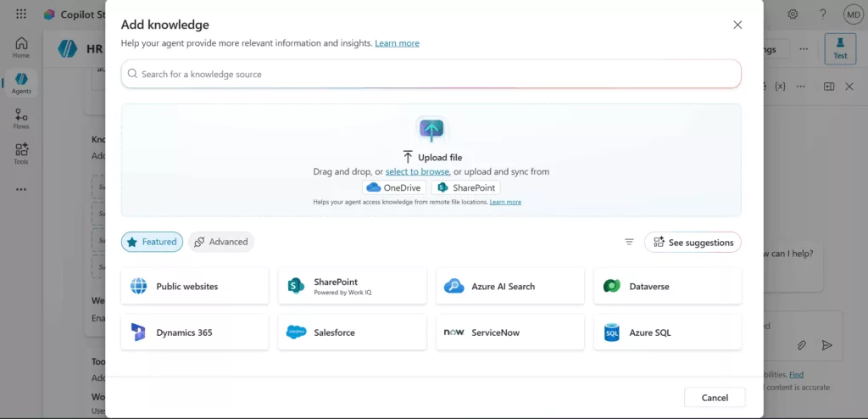Image resolution: width=868 pixels, height=419 pixels.
Task: Open settings gear icon
Action: point(793,14)
